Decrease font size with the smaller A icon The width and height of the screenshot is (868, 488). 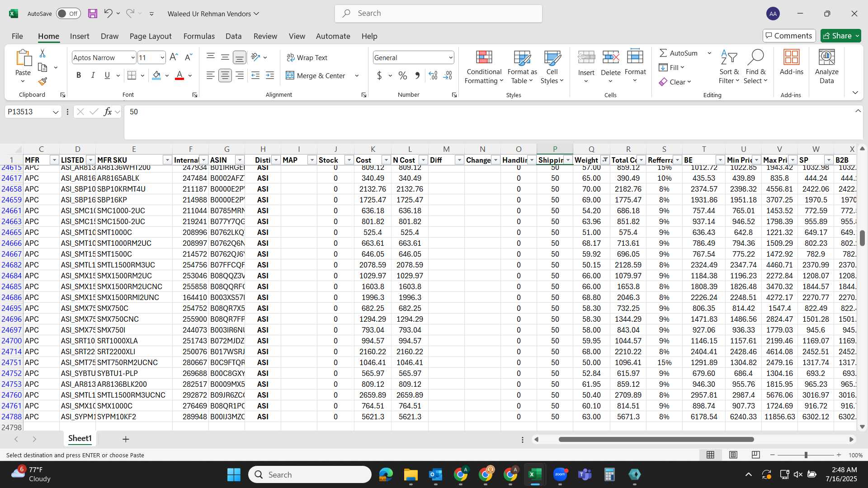pyautogui.click(x=189, y=57)
